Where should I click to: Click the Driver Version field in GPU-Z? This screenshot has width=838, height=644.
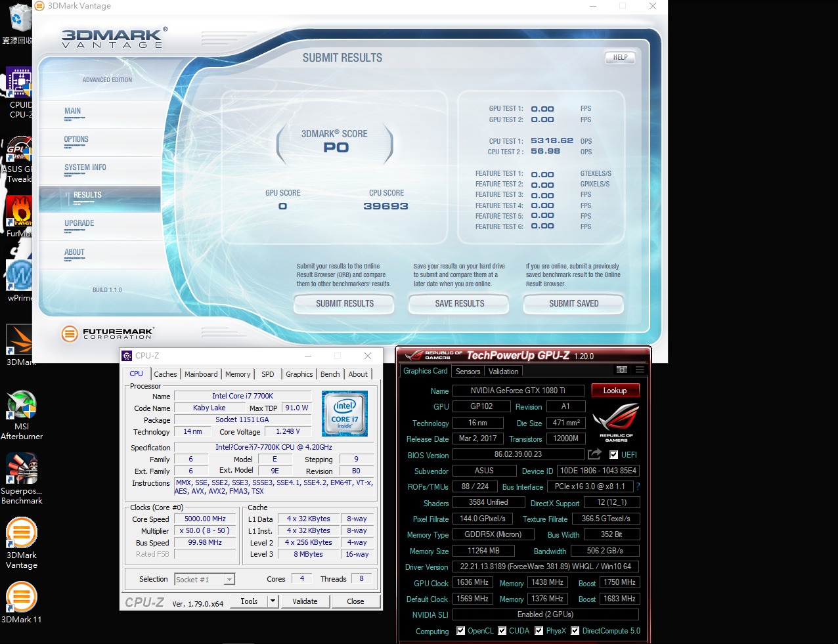pyautogui.click(x=546, y=567)
